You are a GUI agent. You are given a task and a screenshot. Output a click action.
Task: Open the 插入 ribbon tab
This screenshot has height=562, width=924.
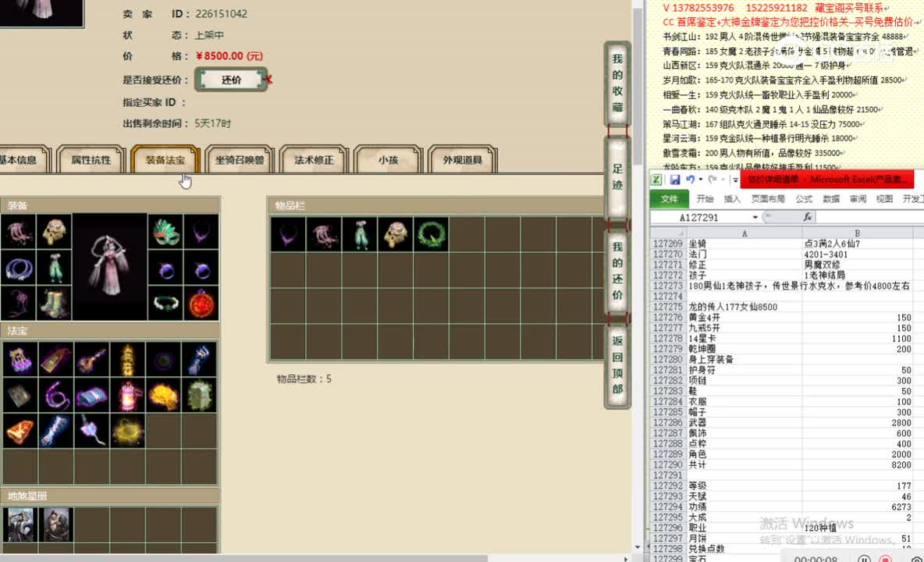(x=732, y=199)
